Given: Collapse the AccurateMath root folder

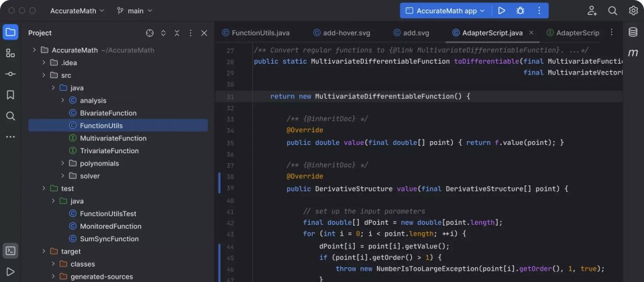Looking at the screenshot, I should click(34, 50).
